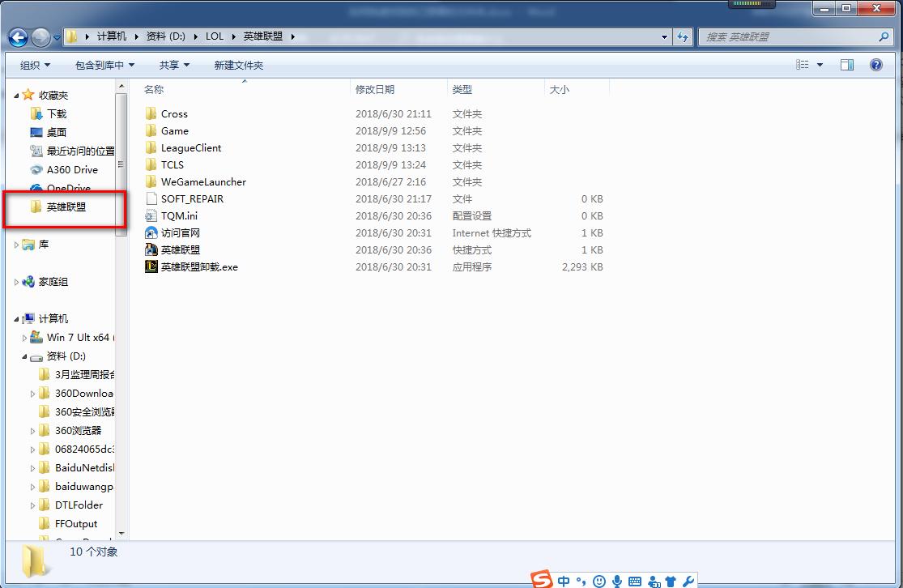The height and width of the screenshot is (588, 903).
Task: Open the Help question mark icon
Action: coord(875,65)
